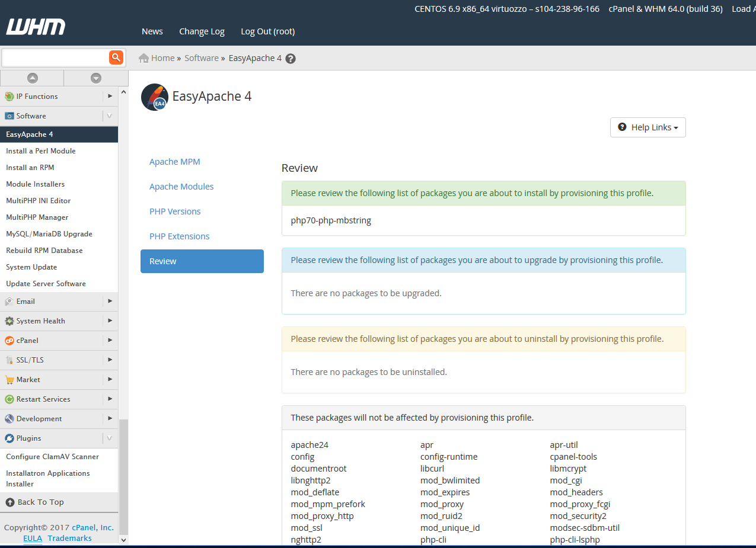The width and height of the screenshot is (756, 548).
Task: Click the apache24 package name
Action: tap(310, 445)
